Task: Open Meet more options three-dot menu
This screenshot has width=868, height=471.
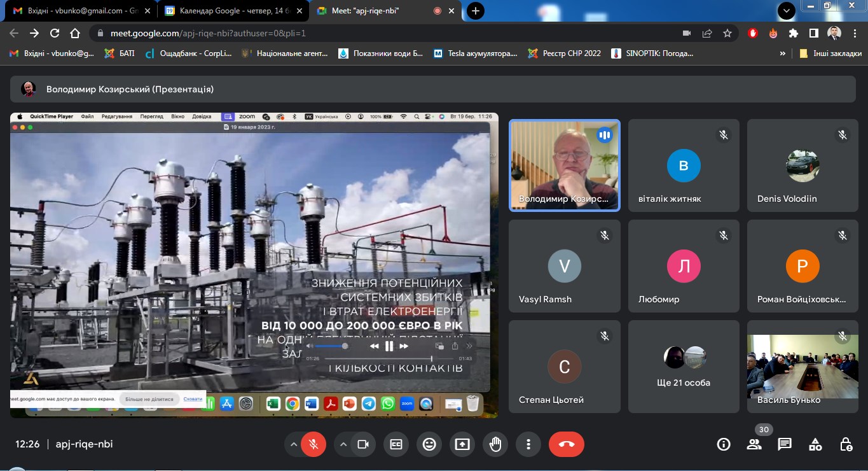Action: coord(528,444)
